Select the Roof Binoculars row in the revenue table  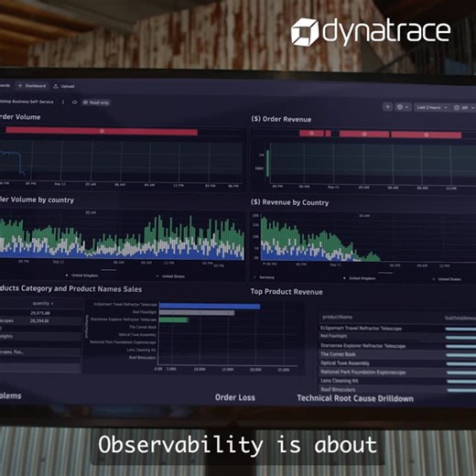point(397,389)
